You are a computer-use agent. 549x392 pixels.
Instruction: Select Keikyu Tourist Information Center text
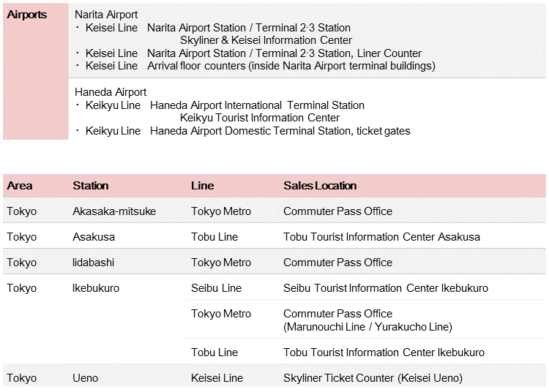[x=260, y=118]
